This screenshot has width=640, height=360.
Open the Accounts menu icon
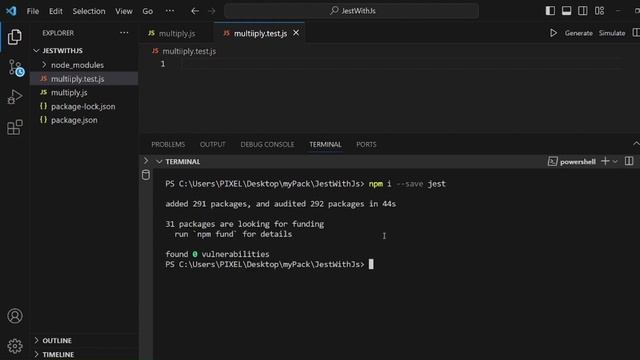(x=15, y=316)
